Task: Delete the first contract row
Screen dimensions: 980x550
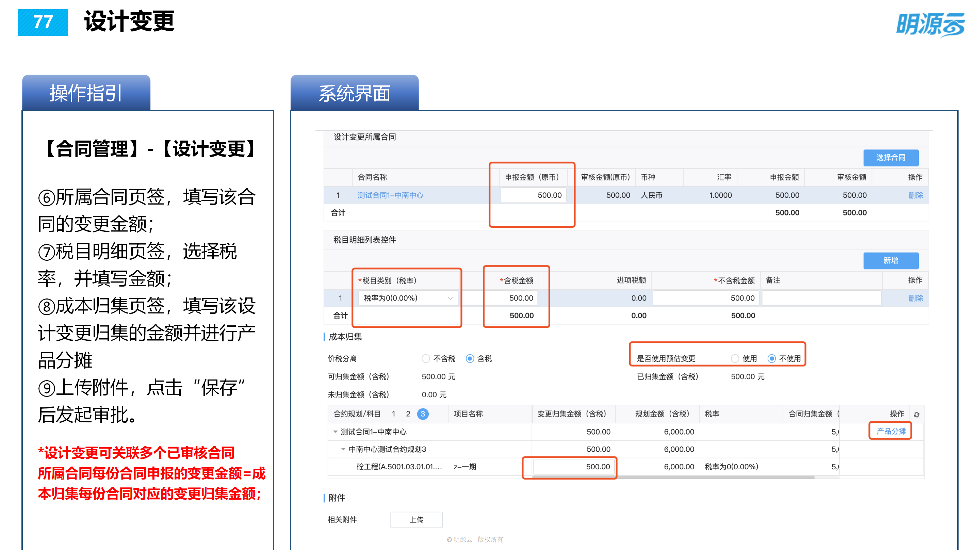Action: click(917, 195)
